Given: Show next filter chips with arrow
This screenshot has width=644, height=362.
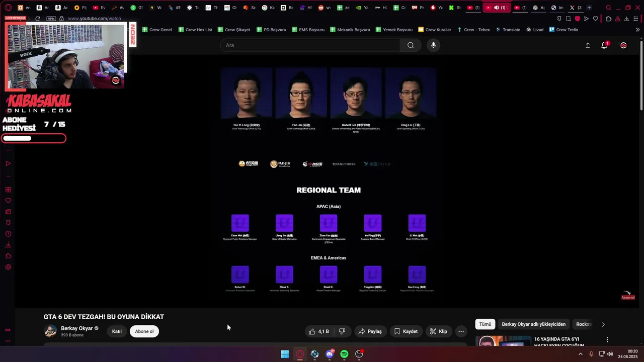Looking at the screenshot, I should coord(603,324).
